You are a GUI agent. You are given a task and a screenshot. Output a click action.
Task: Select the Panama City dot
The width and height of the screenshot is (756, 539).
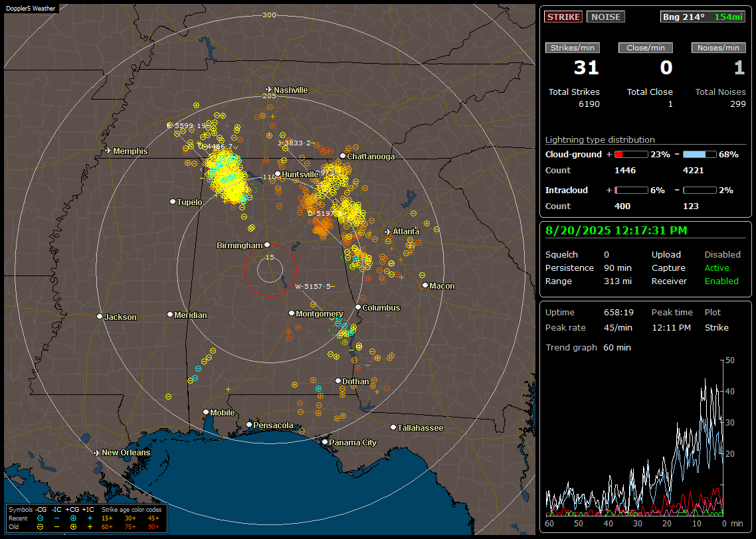pyautogui.click(x=325, y=441)
